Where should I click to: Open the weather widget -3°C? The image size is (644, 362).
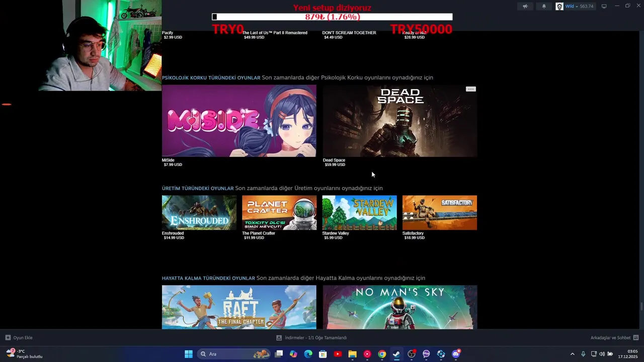click(25, 354)
